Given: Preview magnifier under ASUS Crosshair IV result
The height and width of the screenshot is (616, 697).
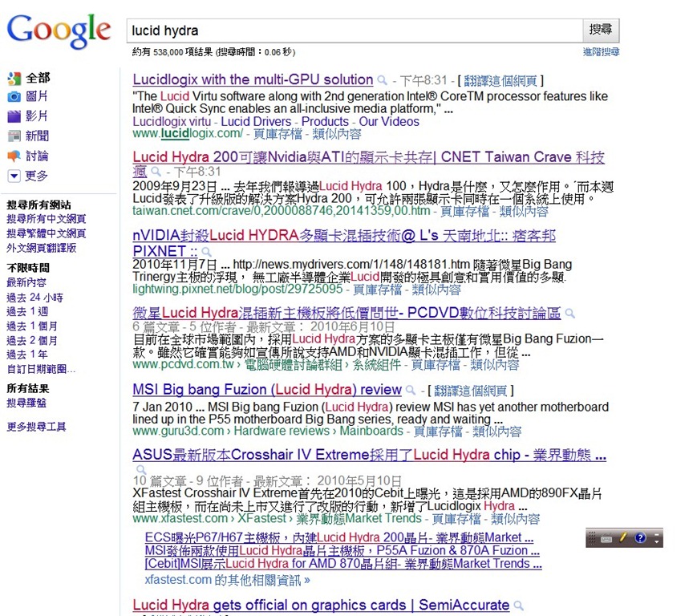Looking at the screenshot, I should [141, 469].
